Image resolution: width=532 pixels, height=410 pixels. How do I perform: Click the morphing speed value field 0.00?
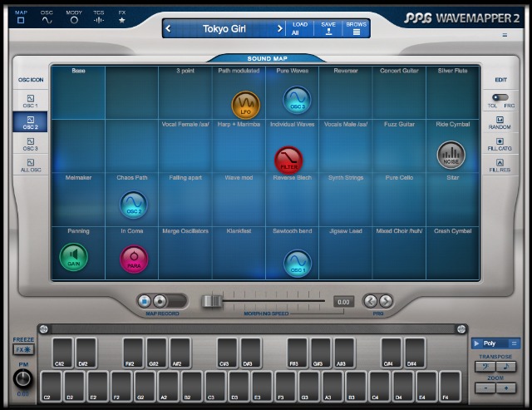point(343,302)
